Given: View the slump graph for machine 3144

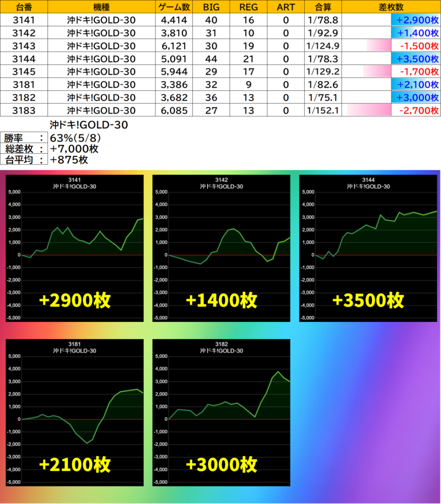Looking at the screenshot, I should click(368, 248).
